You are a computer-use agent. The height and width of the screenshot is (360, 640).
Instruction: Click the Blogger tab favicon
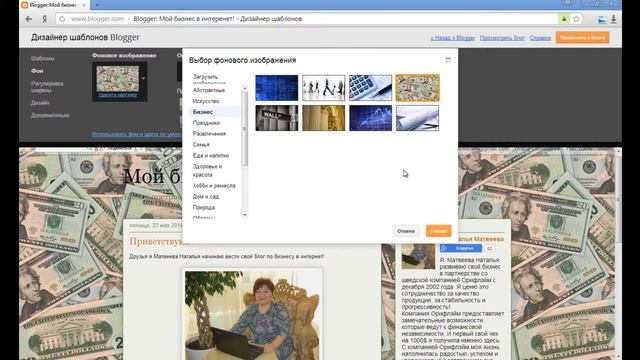pos(24,5)
